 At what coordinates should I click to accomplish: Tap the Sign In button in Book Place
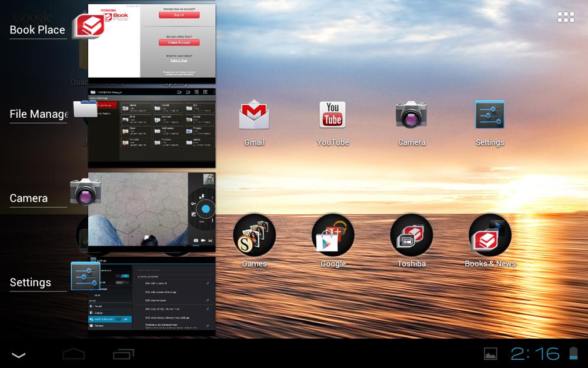(x=179, y=15)
